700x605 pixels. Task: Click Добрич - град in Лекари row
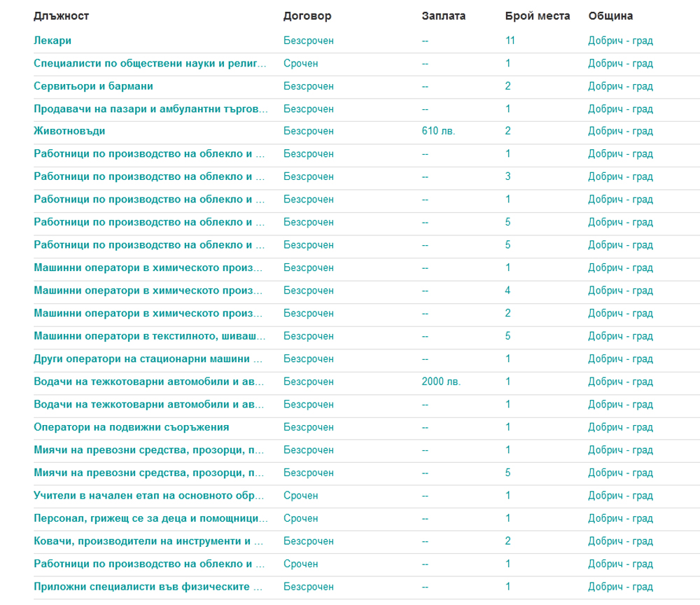click(620, 41)
